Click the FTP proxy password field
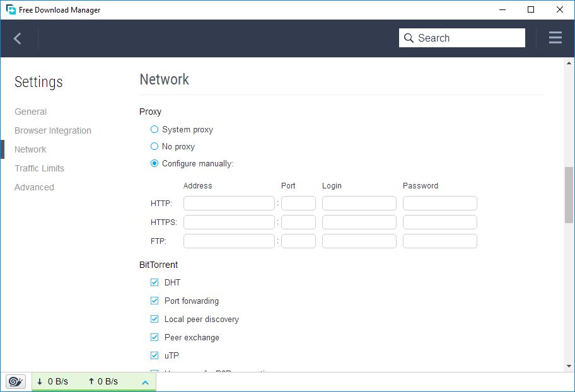The width and height of the screenshot is (575, 392). click(x=439, y=241)
